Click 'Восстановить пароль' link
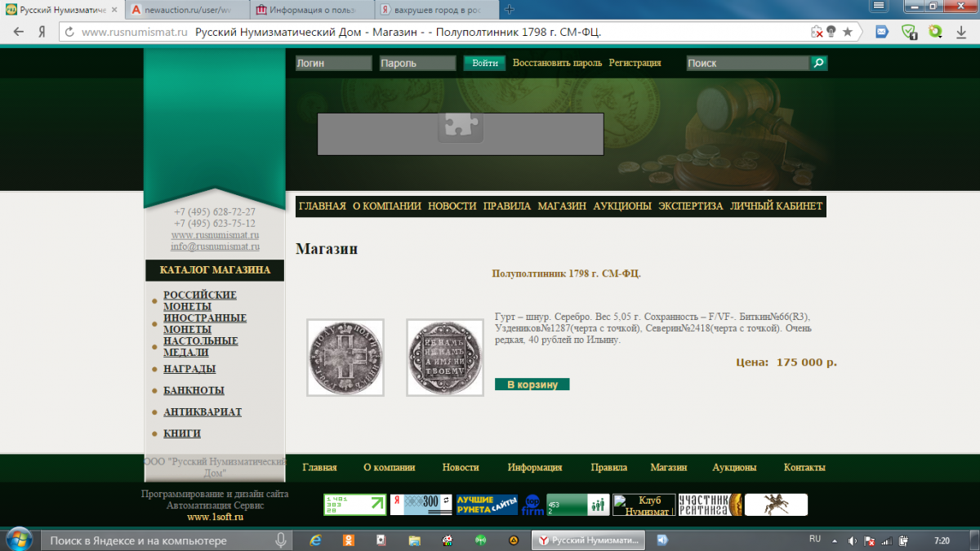The height and width of the screenshot is (551, 980). 557,63
